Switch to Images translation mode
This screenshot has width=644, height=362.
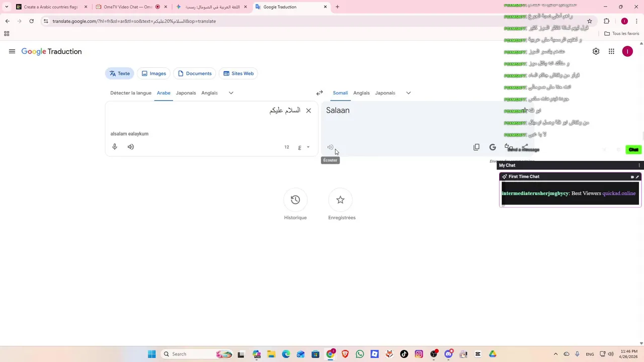pos(153,73)
